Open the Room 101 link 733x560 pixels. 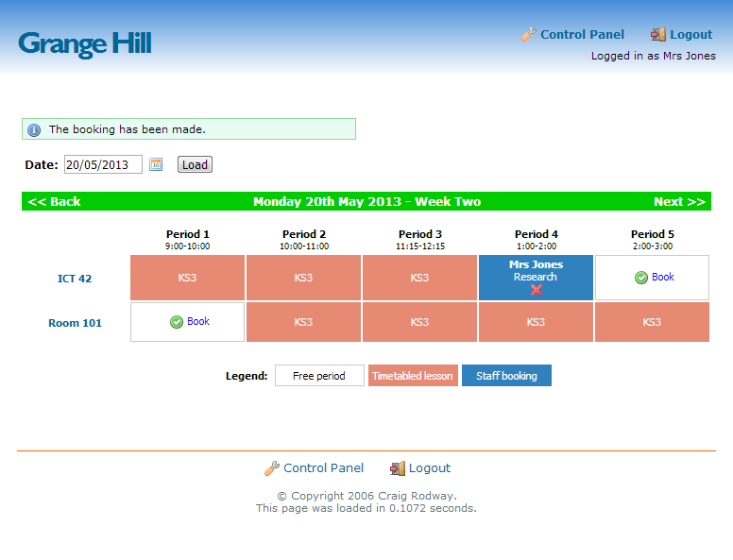[x=75, y=323]
